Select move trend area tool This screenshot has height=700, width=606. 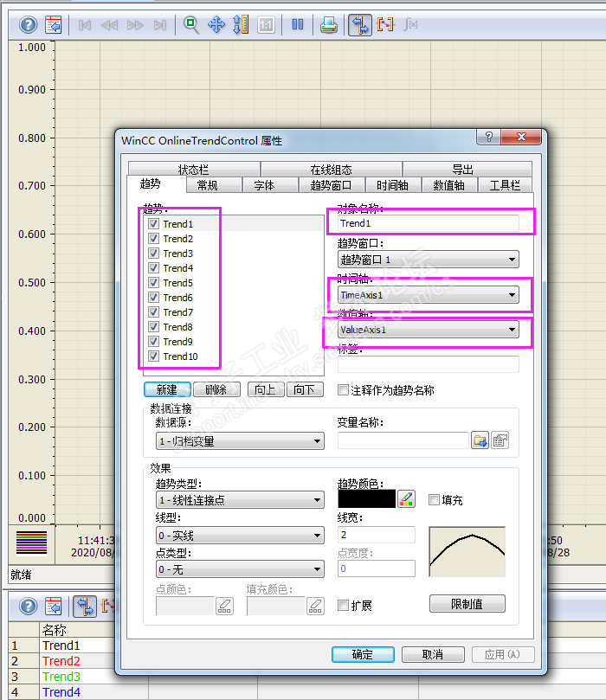216,24
